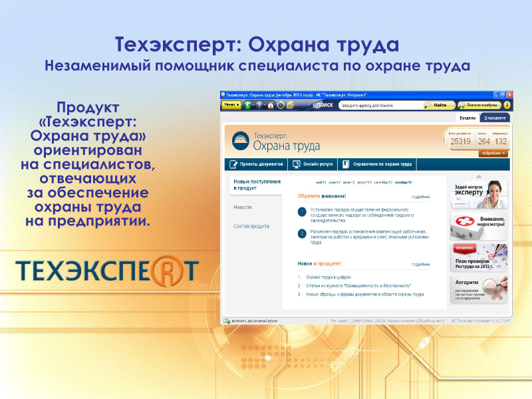
Task: Click the yellow Help question mark icon
Action: click(507, 105)
